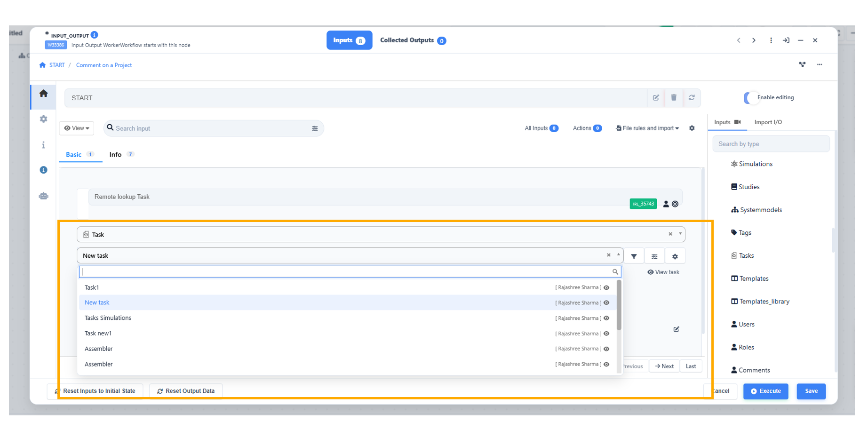Viewport: 868px width, 429px height.
Task: Click eye icon for Tasks Simulations row
Action: click(606, 318)
